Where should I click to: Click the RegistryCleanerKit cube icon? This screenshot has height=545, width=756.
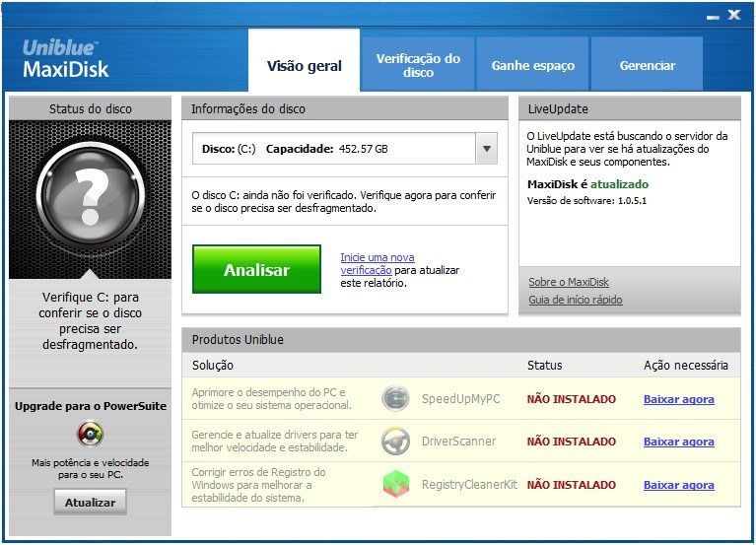[x=396, y=484]
